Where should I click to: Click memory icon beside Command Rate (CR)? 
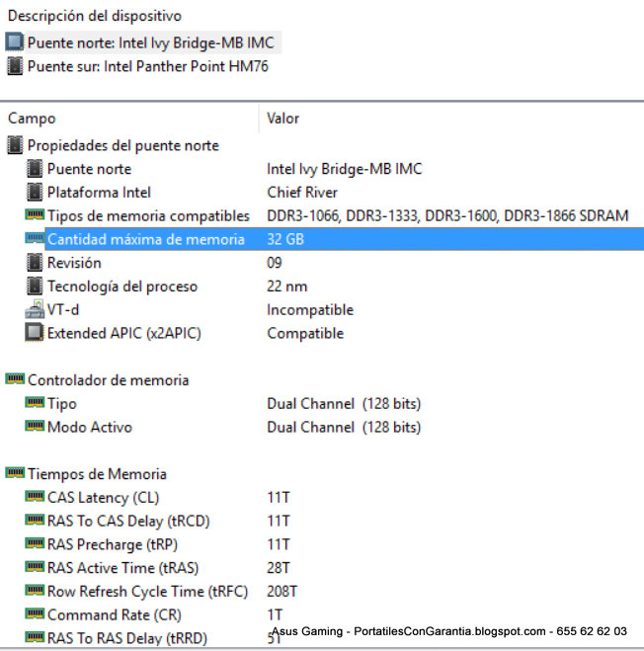coord(35,614)
